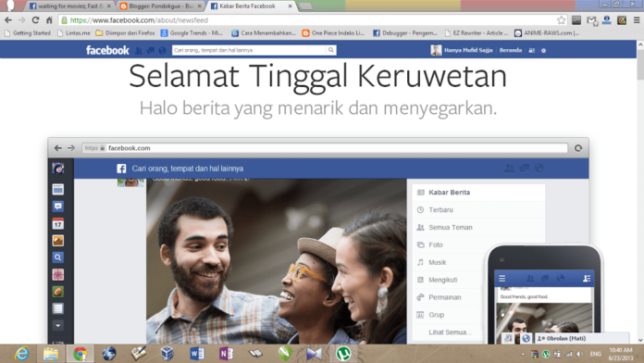Click the Facebook friend requests icon
This screenshot has width=644, height=363.
pyautogui.click(x=139, y=51)
